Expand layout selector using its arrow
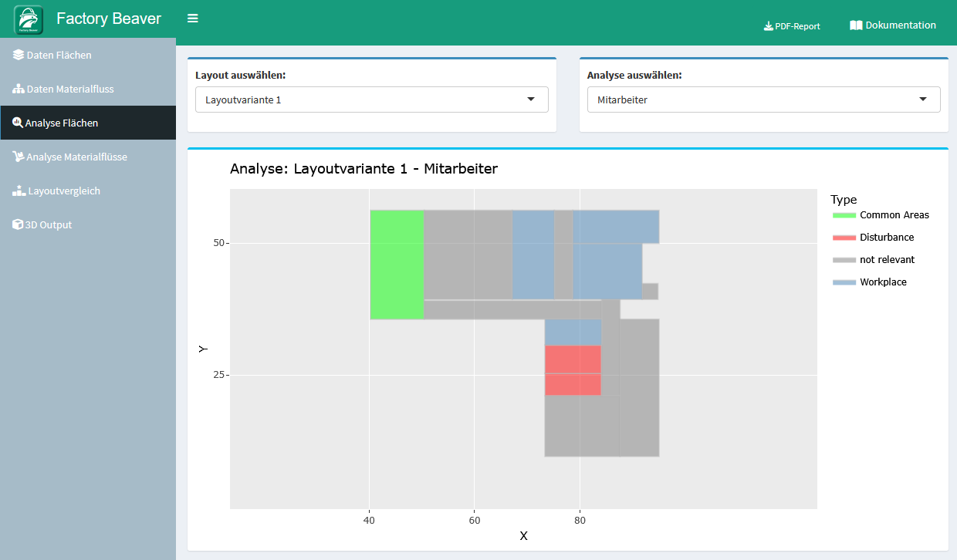This screenshot has height=560, width=957. pyautogui.click(x=531, y=100)
